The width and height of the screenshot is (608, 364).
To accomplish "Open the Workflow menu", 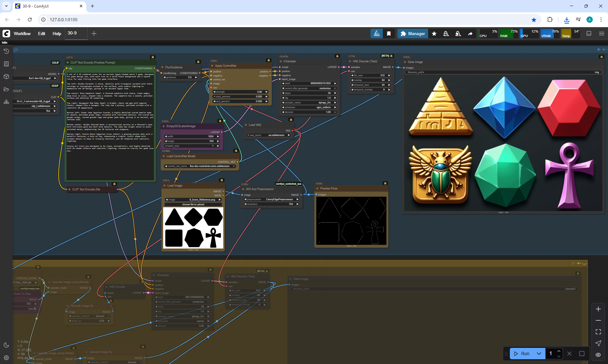I will click(x=22, y=34).
